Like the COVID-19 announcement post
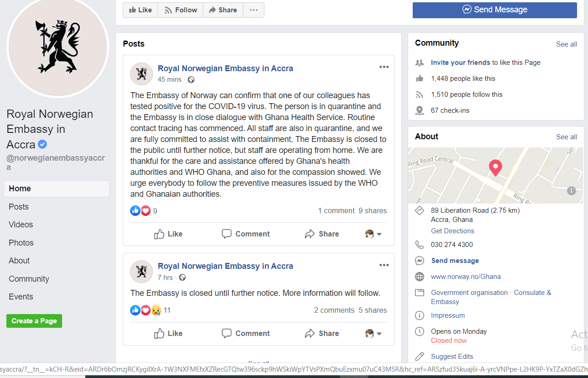Screen dimensions: 588x378 pos(168,234)
